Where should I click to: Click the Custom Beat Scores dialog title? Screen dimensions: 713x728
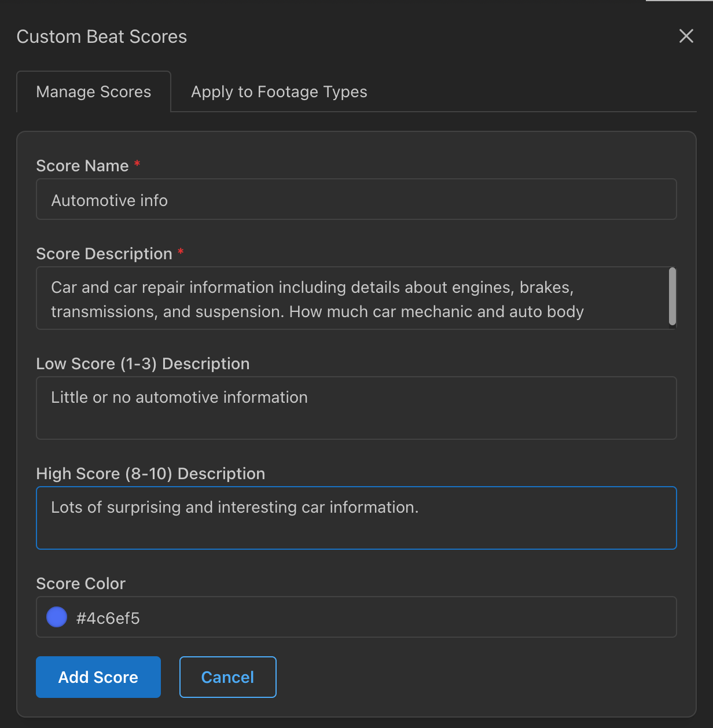(102, 36)
